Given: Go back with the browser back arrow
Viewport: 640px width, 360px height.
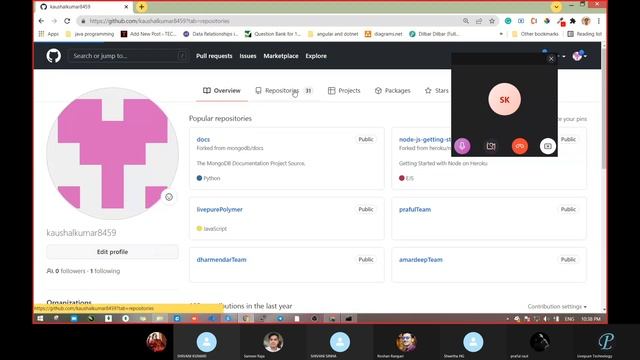Looking at the screenshot, I should point(41,21).
